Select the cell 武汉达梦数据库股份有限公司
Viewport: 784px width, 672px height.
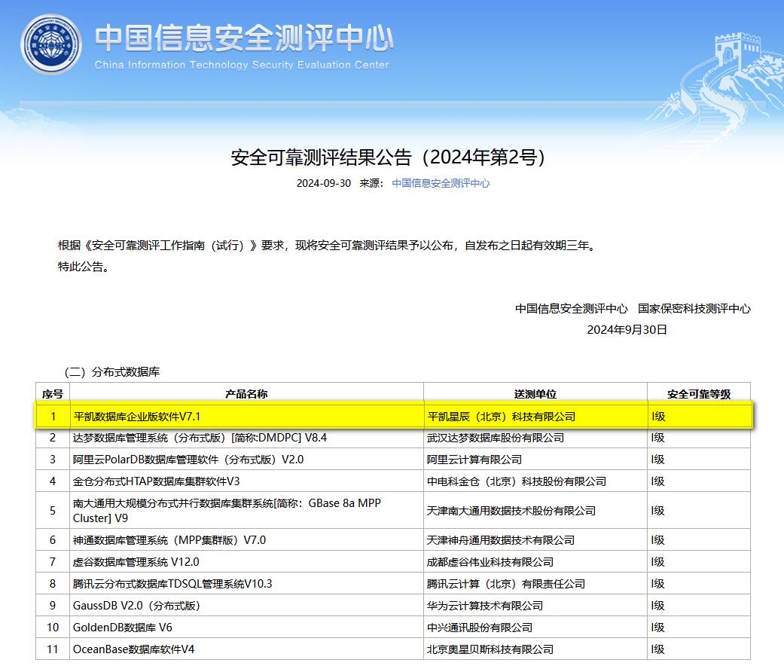point(535,438)
